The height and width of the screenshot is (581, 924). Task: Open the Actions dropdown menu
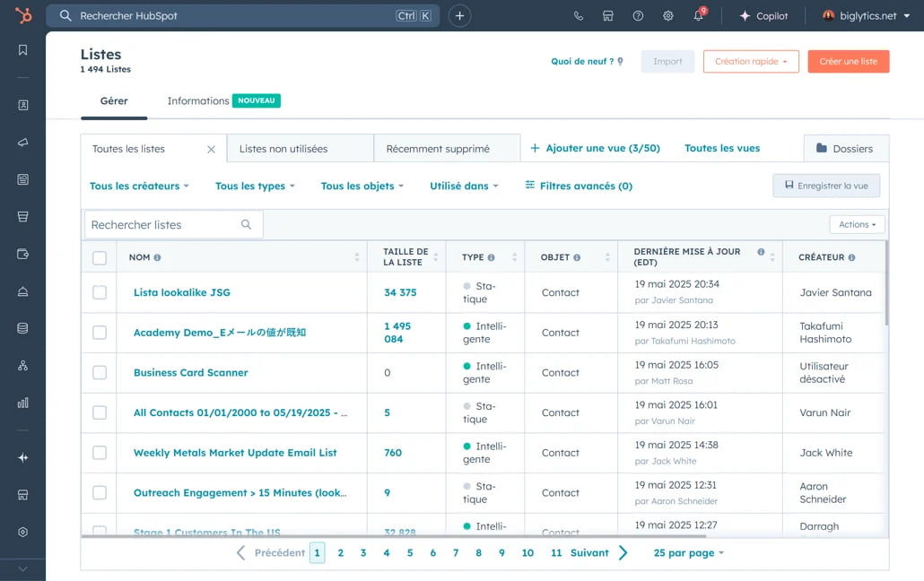[x=857, y=224]
